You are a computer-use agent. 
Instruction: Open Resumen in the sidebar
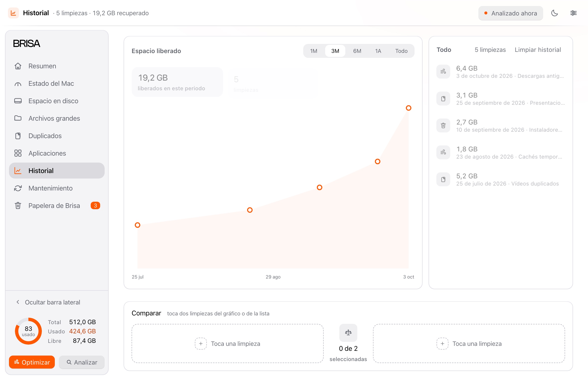tap(57, 66)
